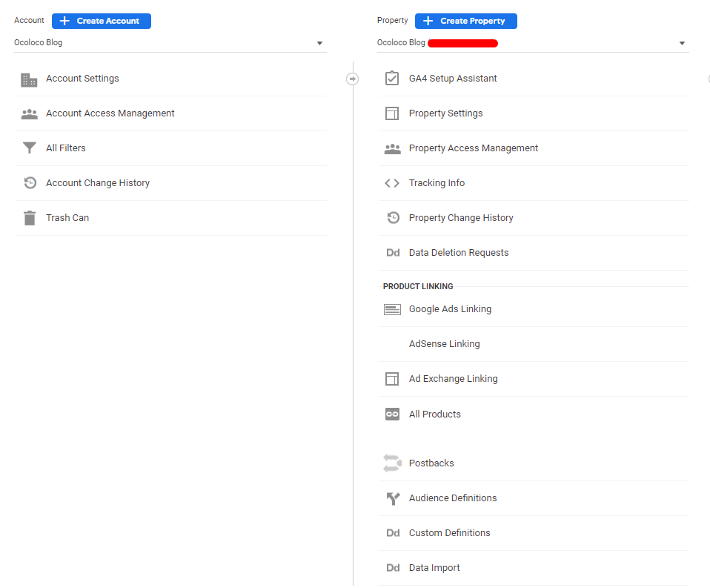Click the Trash Can bin icon

30,218
